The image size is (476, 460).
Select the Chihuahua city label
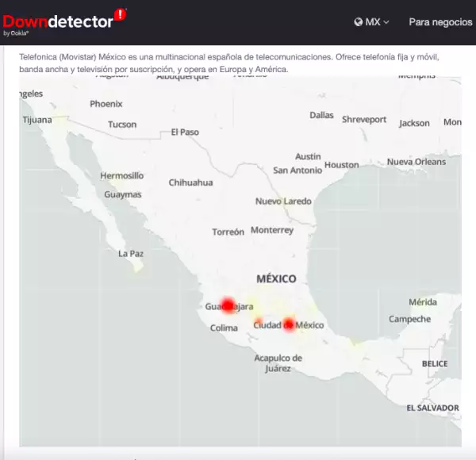tap(190, 182)
